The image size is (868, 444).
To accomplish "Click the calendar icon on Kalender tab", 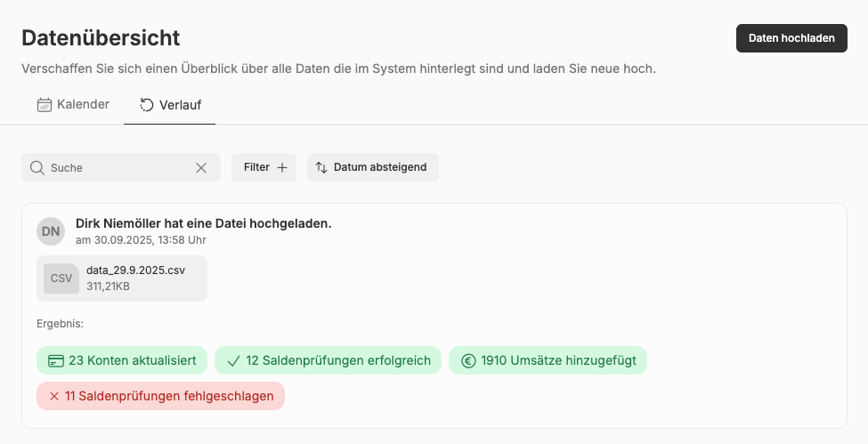I will point(45,105).
